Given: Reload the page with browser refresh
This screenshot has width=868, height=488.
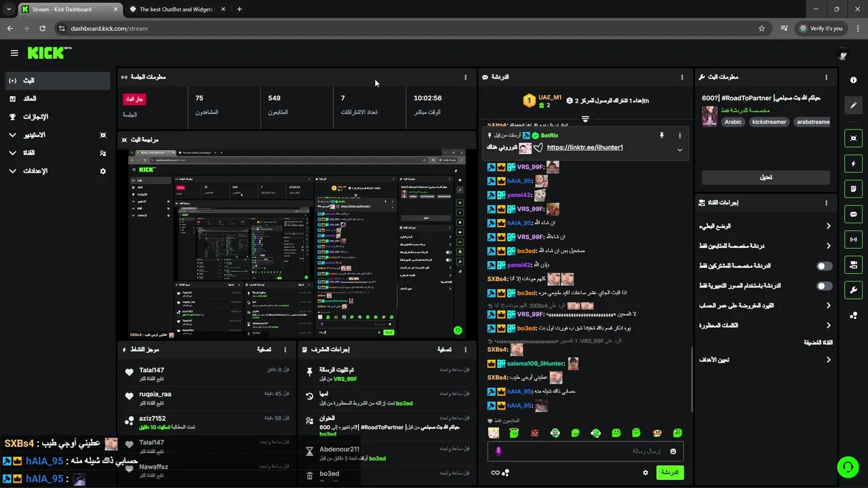Looking at the screenshot, I should [x=42, y=28].
